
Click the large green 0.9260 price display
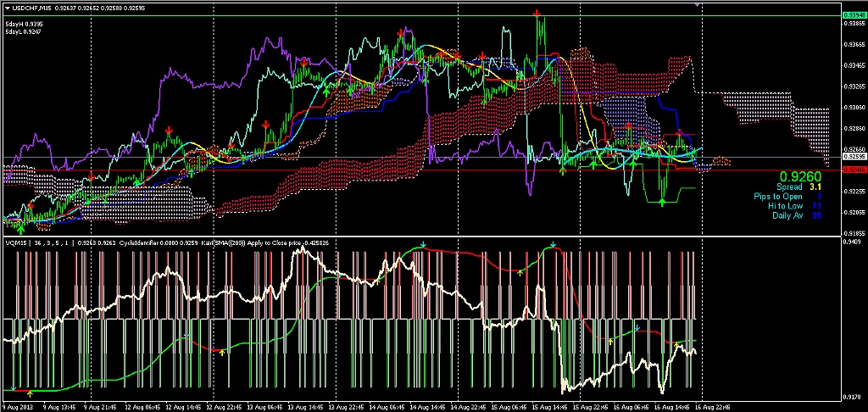coord(800,176)
